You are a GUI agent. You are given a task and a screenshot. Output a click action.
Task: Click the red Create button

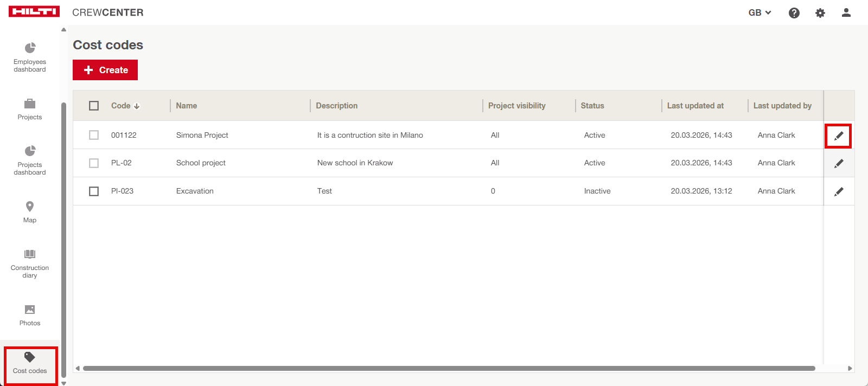pos(105,70)
